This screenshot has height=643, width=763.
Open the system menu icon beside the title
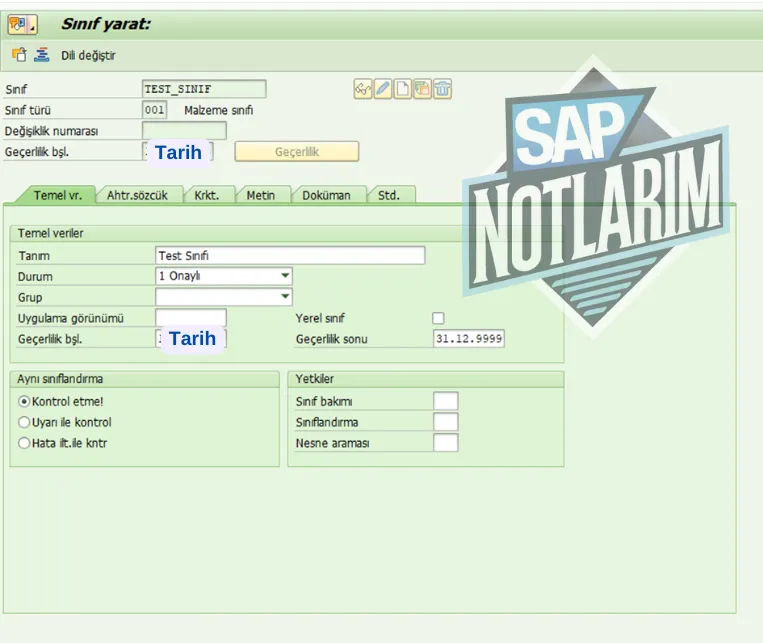pyautogui.click(x=22, y=24)
